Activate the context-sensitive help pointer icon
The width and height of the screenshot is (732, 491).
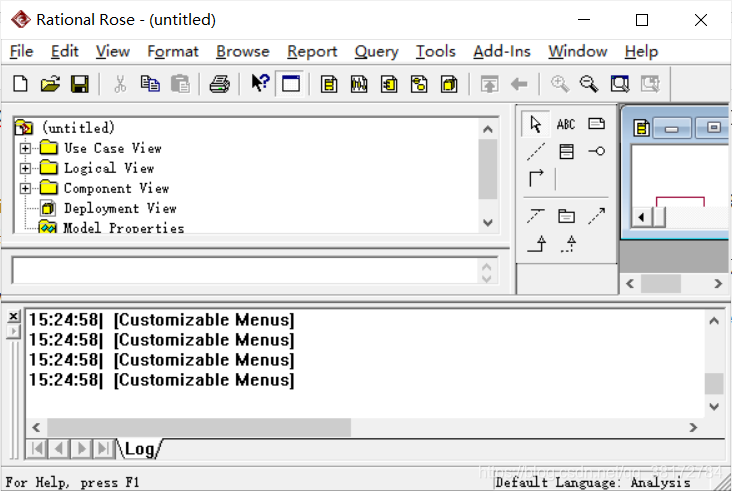coord(260,84)
